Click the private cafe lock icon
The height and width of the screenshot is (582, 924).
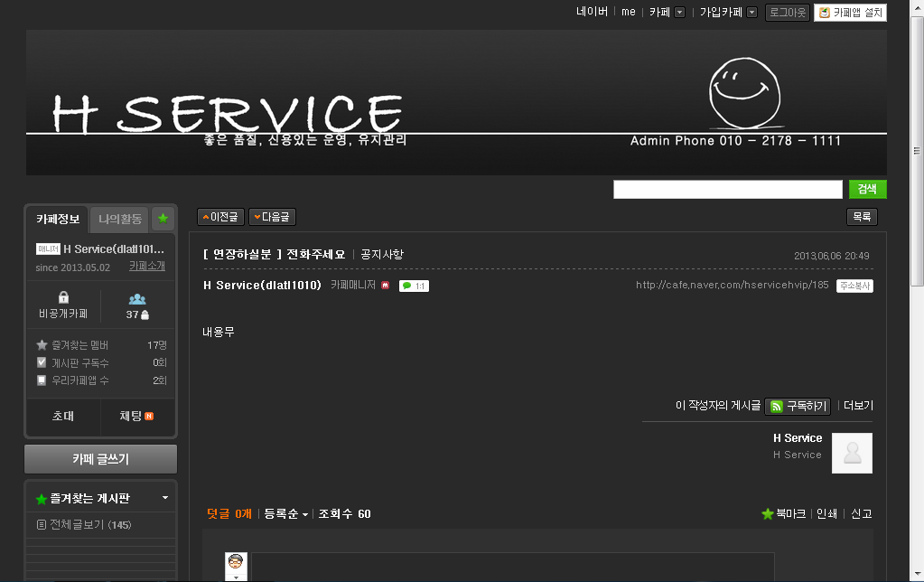point(63,297)
